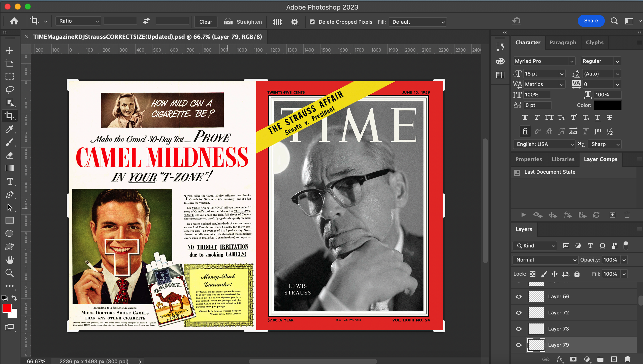Screen dimensions: 643x364
Task: Hide Layer 56 visibility eye
Action: click(519, 297)
